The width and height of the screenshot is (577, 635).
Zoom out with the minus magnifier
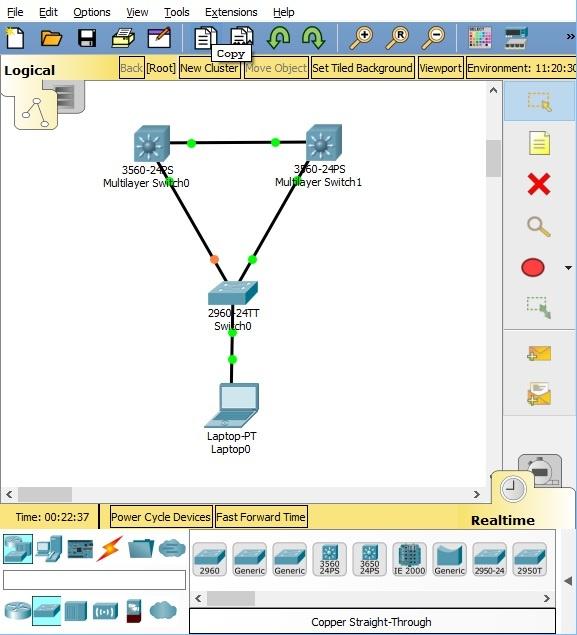(433, 38)
